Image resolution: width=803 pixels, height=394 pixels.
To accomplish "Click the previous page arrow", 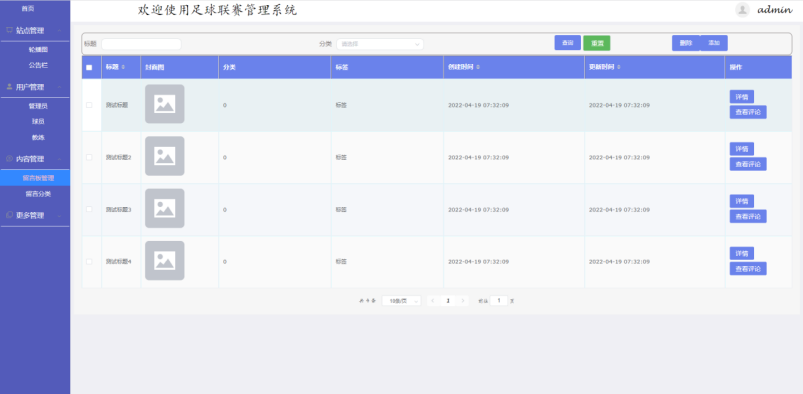I will 433,301.
